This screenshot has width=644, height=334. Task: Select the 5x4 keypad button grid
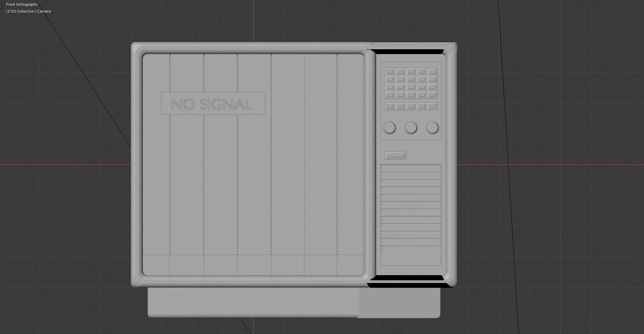pyautogui.click(x=411, y=83)
